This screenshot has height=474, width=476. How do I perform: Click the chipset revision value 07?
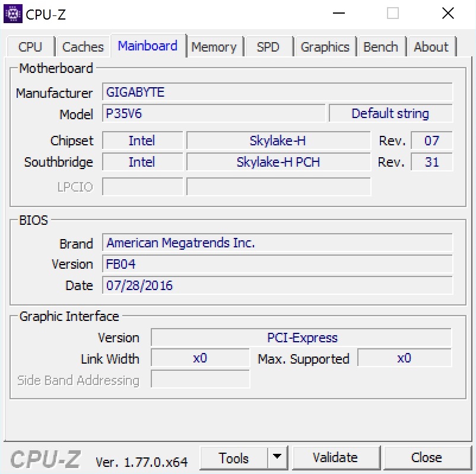pyautogui.click(x=431, y=141)
